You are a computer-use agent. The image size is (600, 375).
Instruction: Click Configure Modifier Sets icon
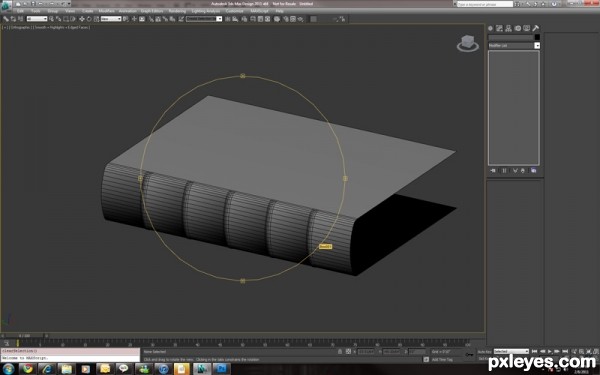tap(533, 171)
